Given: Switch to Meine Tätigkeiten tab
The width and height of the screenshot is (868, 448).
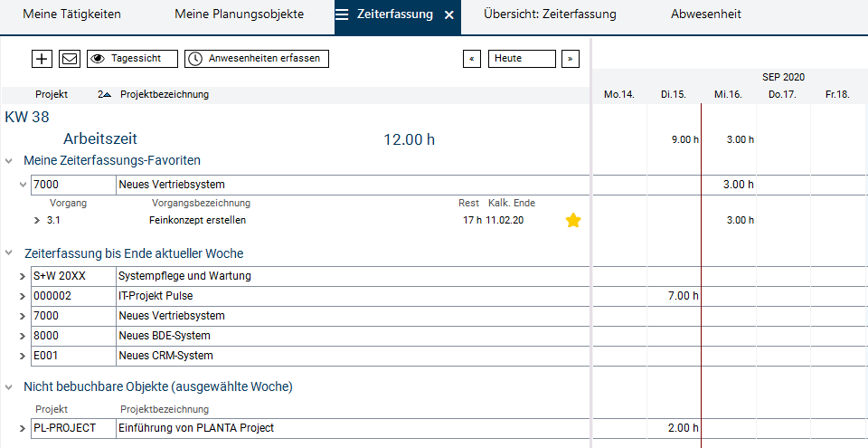Looking at the screenshot, I should coord(71,14).
